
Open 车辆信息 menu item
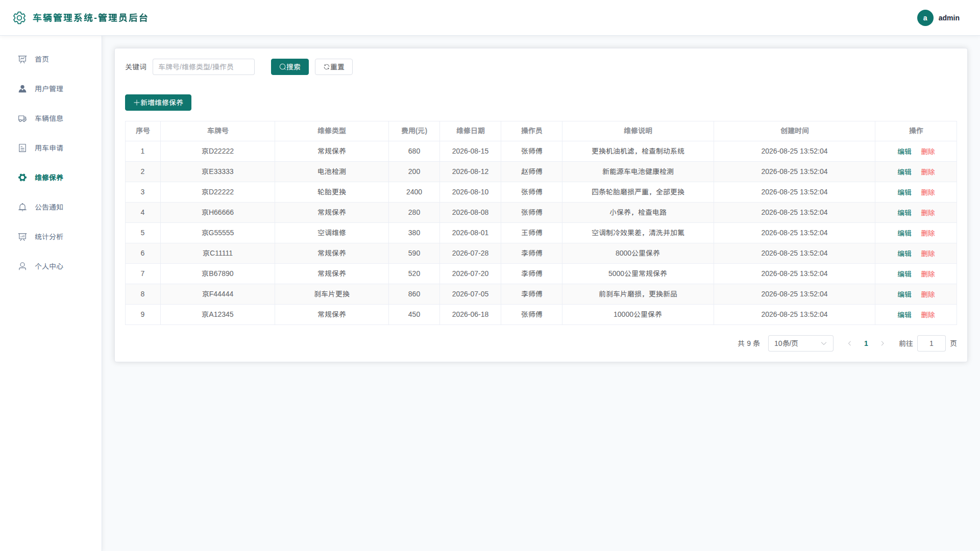tap(51, 118)
